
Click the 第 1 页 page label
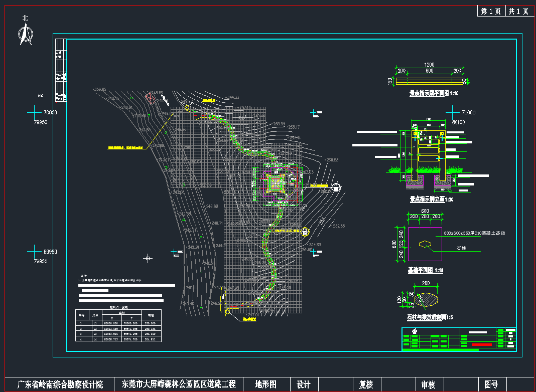(490, 12)
